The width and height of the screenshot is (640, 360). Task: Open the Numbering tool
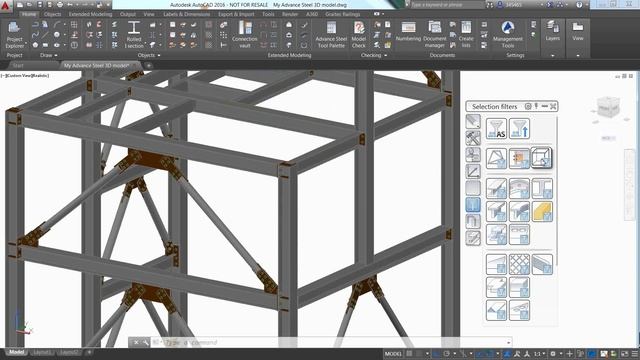coord(408,32)
